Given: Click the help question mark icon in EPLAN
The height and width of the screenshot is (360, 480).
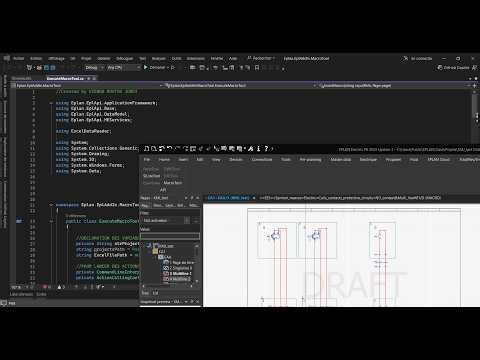Looking at the screenshot, I should pyautogui.click(x=266, y=149).
